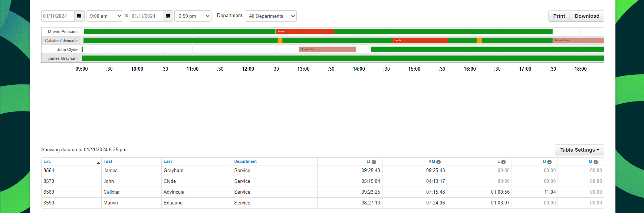
Task: Click the 12:00 timeline axis label
Action: (x=248, y=69)
